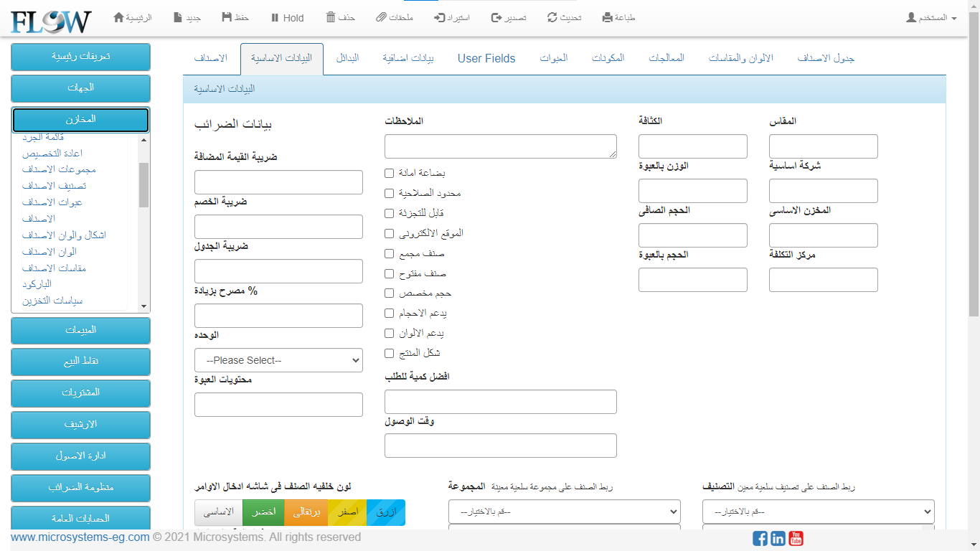Screen dimensions: 980x551
Task: Click the Save floppy disk icon
Action: pyautogui.click(x=227, y=17)
